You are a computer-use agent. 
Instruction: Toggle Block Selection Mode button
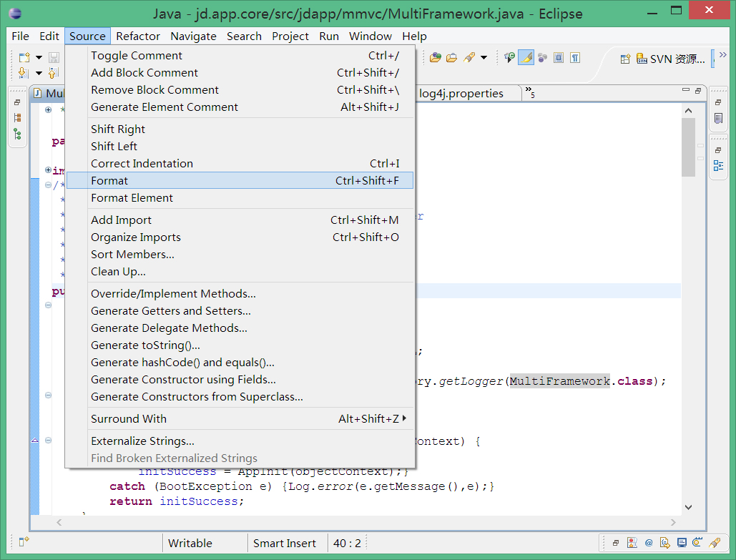pyautogui.click(x=559, y=58)
